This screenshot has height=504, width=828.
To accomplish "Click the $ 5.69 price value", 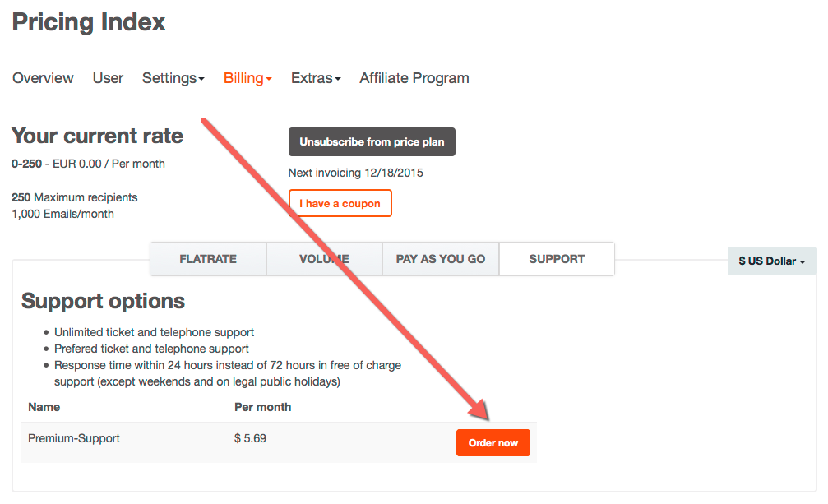I will [x=250, y=438].
